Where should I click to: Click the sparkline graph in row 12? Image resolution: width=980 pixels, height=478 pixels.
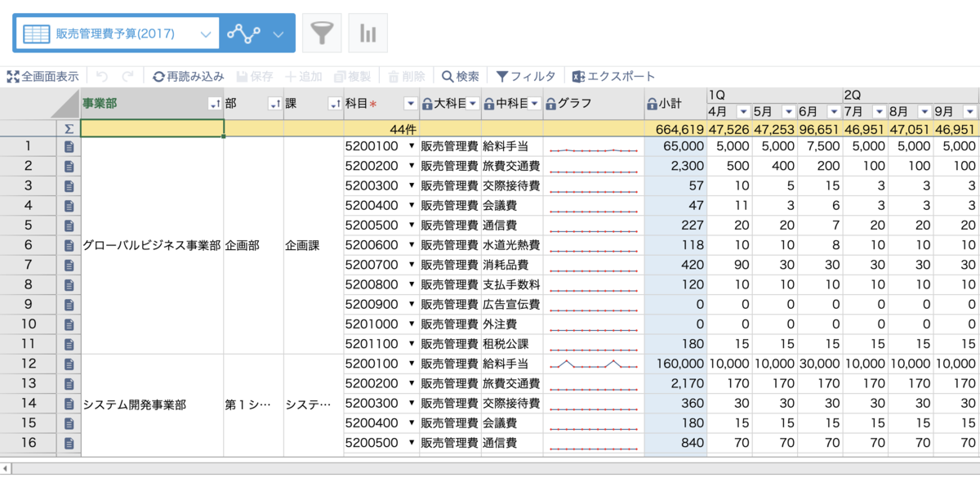pos(594,364)
